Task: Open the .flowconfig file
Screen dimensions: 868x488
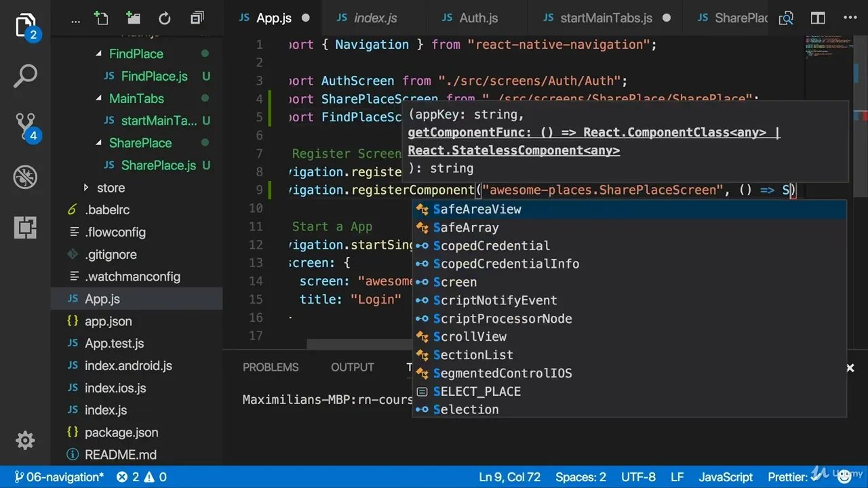Action: click(x=115, y=232)
